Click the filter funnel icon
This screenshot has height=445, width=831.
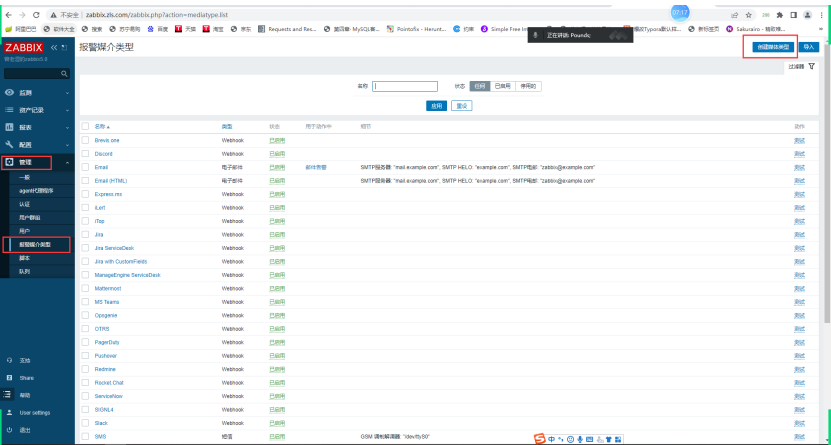[811, 66]
